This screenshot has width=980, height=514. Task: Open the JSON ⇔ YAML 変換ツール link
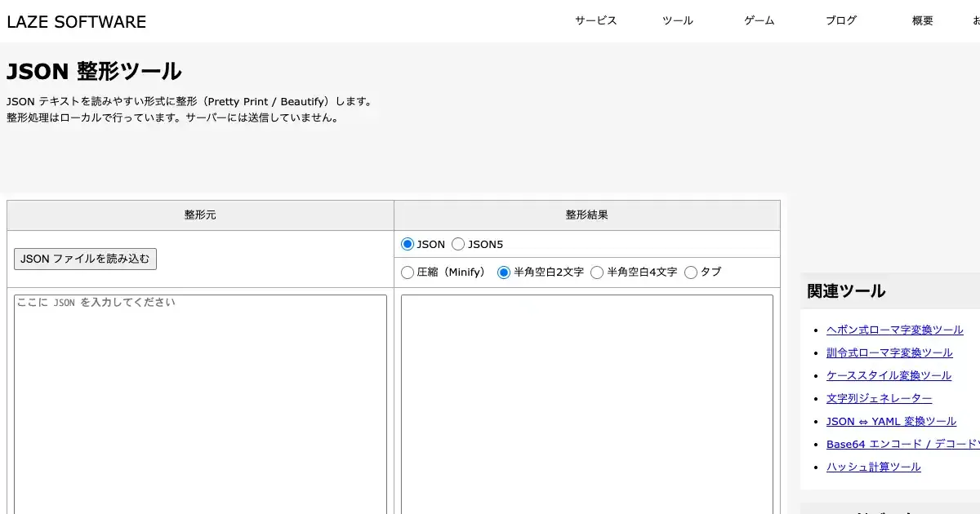pos(891,421)
